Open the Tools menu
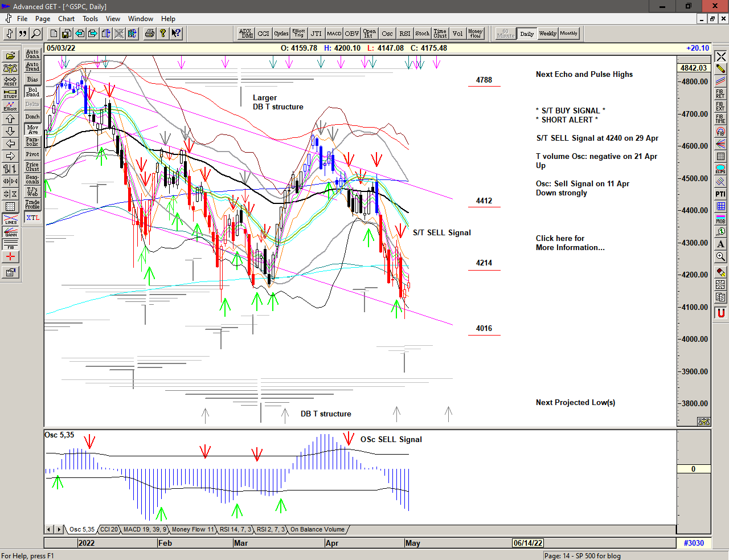This screenshot has width=729, height=560. 90,19
